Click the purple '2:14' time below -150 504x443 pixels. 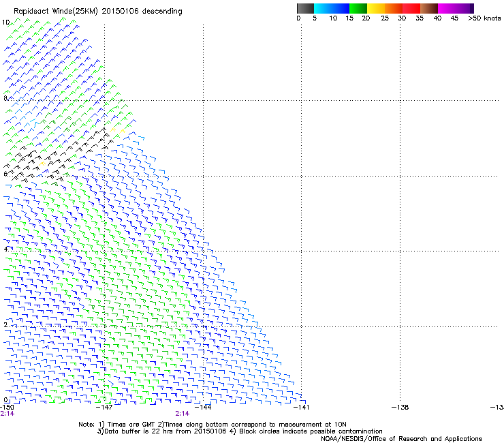pos(7,414)
